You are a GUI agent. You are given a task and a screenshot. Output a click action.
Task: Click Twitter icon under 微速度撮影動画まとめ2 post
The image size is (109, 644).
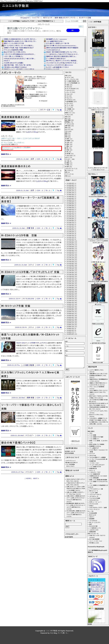coord(53,159)
